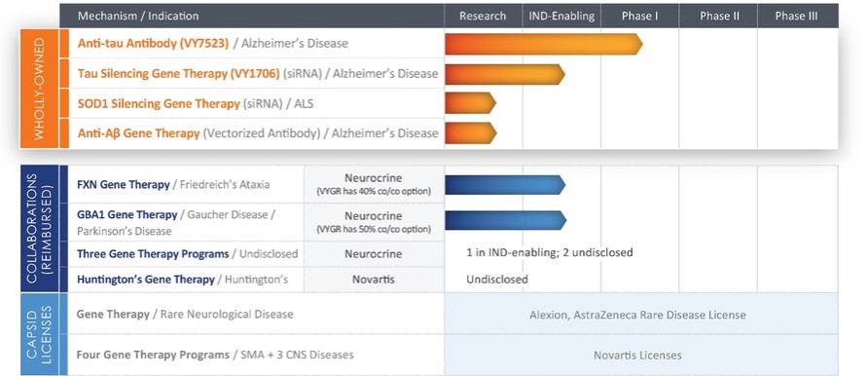Screen dimensions: 868x376
Task: Select 'Huntington's Gene Therapy' program name
Action: 146,280
